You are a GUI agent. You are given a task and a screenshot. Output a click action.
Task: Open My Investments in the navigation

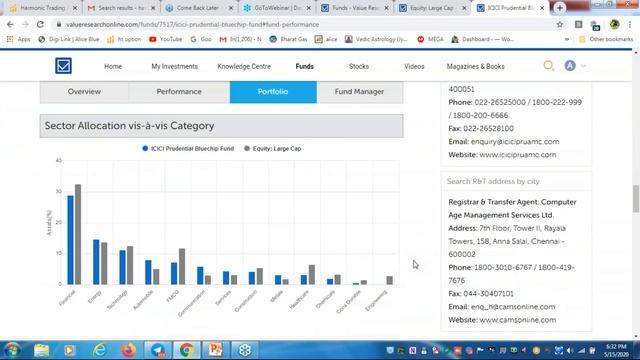point(174,66)
